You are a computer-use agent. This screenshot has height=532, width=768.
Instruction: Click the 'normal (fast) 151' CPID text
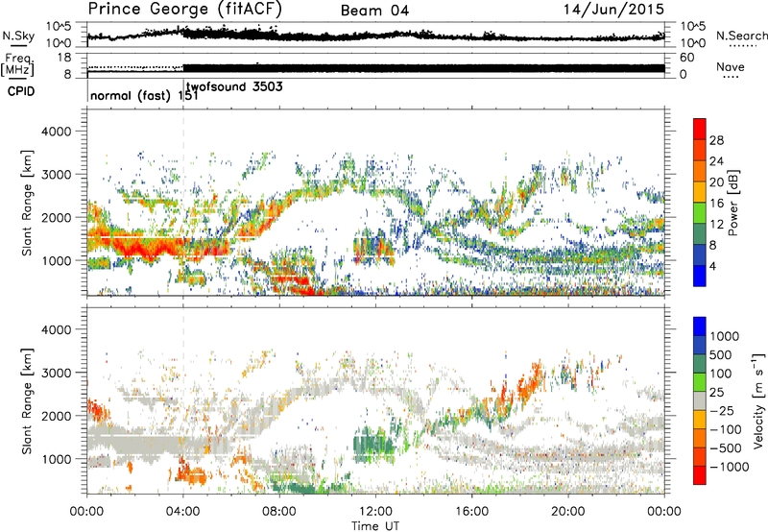pyautogui.click(x=144, y=95)
